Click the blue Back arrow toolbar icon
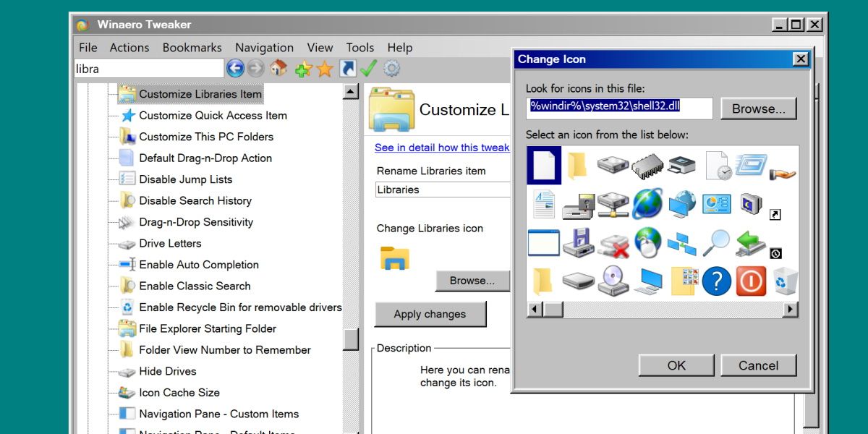Screen dimensions: 868x434 click(x=235, y=69)
